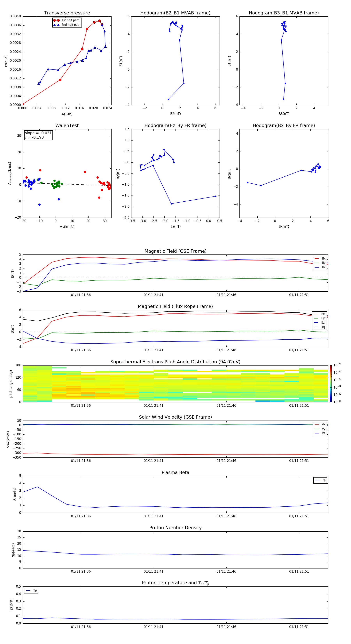Image resolution: width=351 pixels, height=644 pixels.
Task: Click the "pitch angle (deg)" axis label
Action: point(11,384)
